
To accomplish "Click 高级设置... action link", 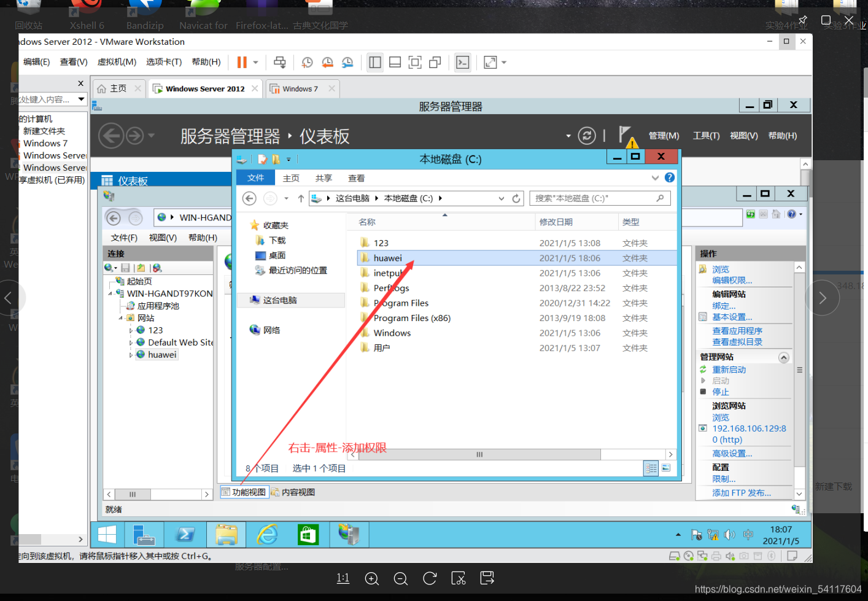I will tap(732, 454).
